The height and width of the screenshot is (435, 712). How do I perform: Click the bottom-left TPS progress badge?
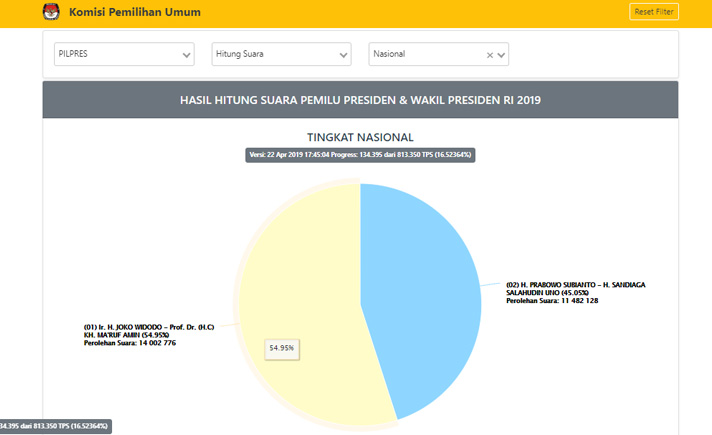(x=54, y=426)
